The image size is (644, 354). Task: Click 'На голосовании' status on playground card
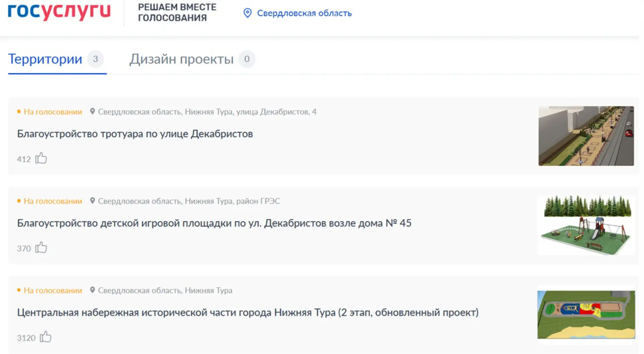(53, 201)
